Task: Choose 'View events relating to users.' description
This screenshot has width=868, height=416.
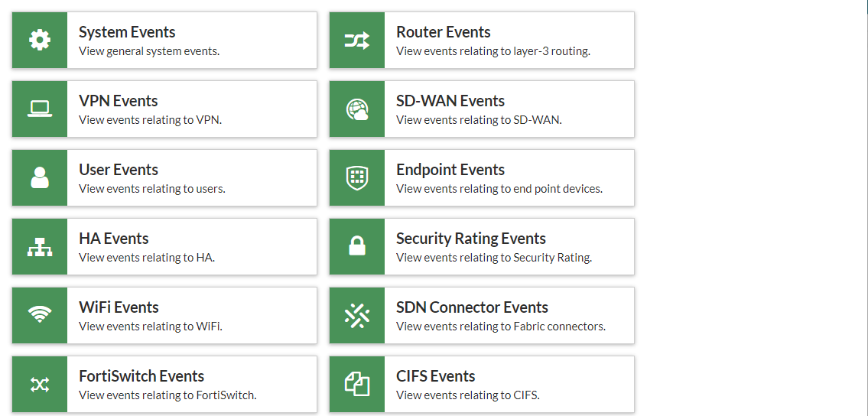Action: (x=152, y=189)
